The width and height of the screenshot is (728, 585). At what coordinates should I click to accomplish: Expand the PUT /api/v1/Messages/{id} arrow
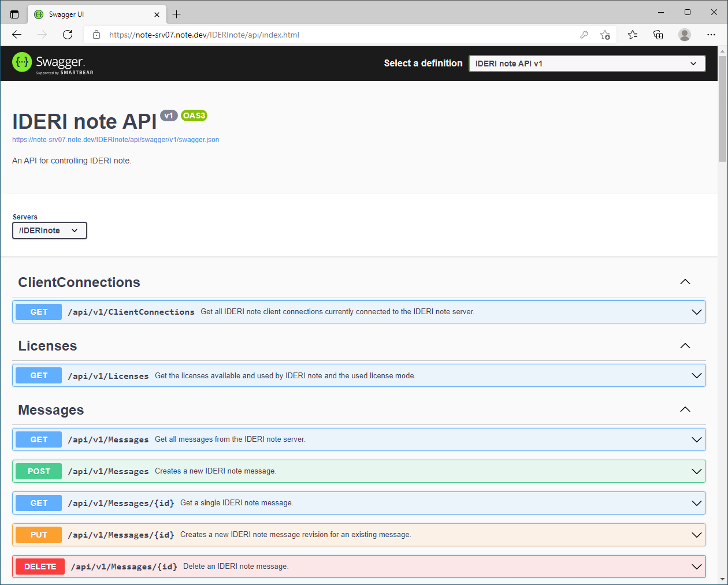[697, 535]
